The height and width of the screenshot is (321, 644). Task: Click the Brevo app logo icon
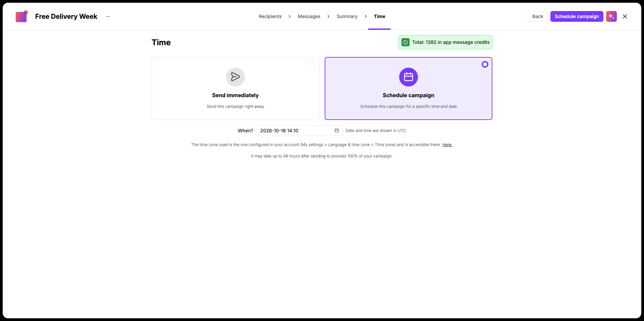point(21,16)
